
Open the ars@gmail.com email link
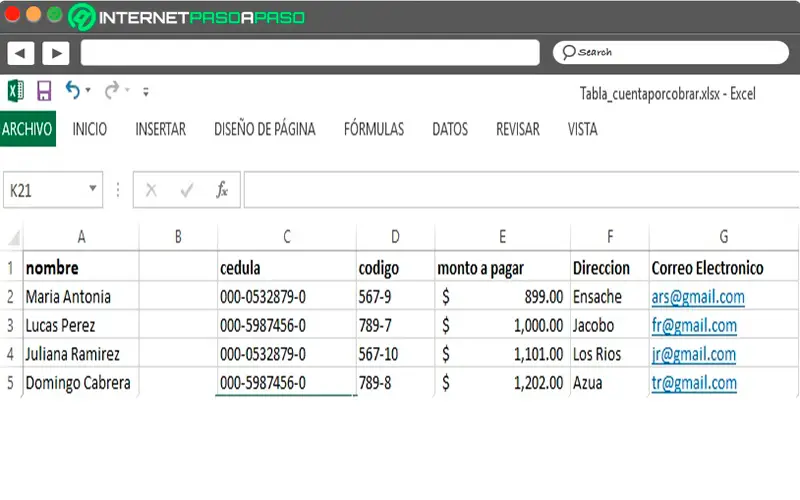[x=698, y=297]
